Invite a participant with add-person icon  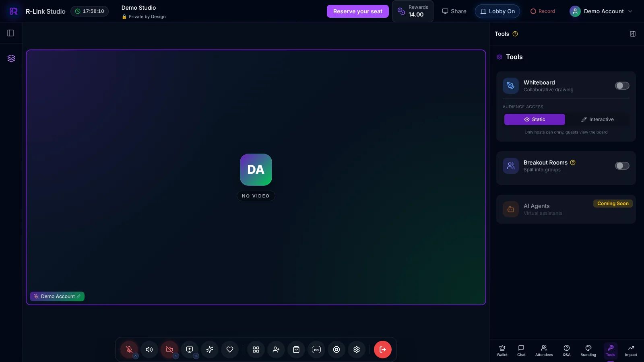[x=276, y=350]
